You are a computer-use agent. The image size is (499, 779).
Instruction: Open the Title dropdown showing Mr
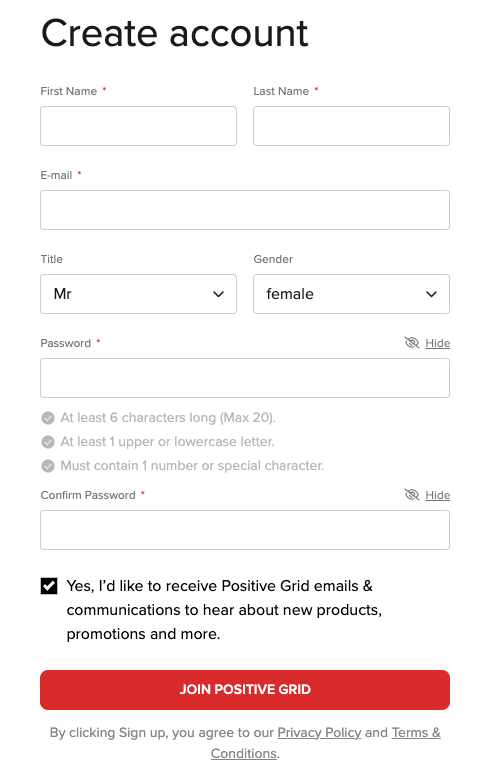click(138, 294)
